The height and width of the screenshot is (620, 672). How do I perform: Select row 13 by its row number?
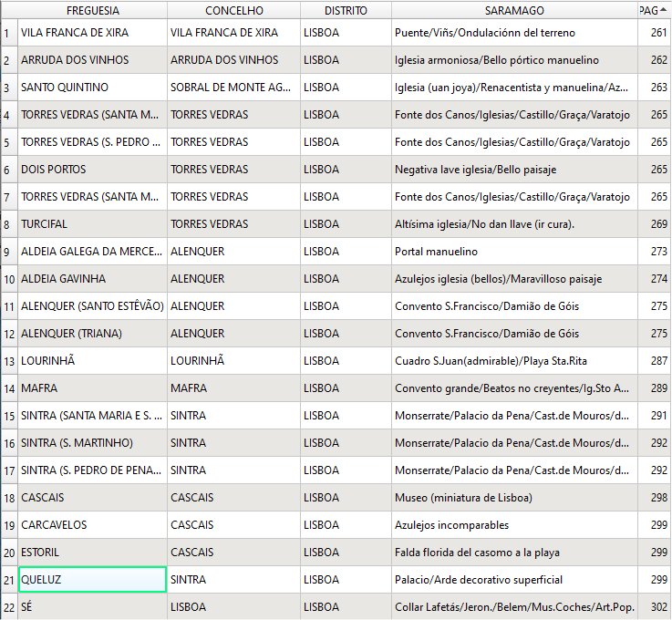pyautogui.click(x=8, y=361)
